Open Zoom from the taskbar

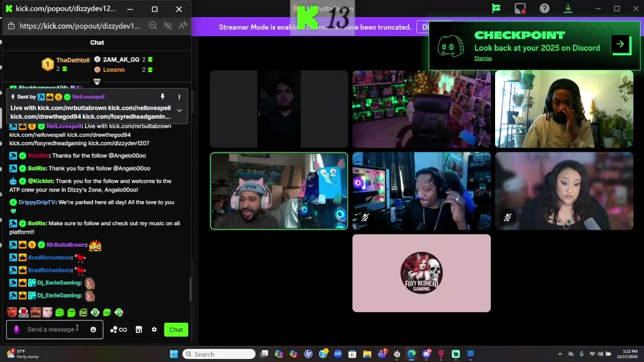pyautogui.click(x=338, y=354)
